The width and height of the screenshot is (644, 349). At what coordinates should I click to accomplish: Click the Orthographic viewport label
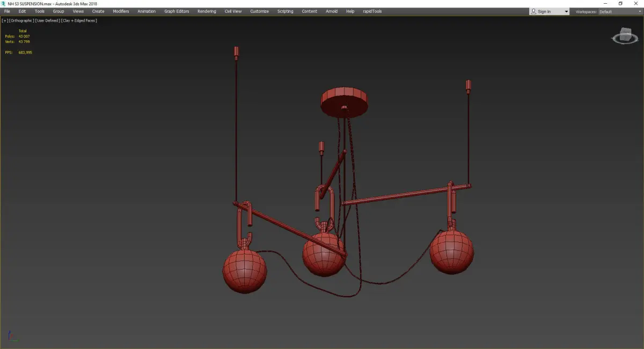tap(21, 20)
